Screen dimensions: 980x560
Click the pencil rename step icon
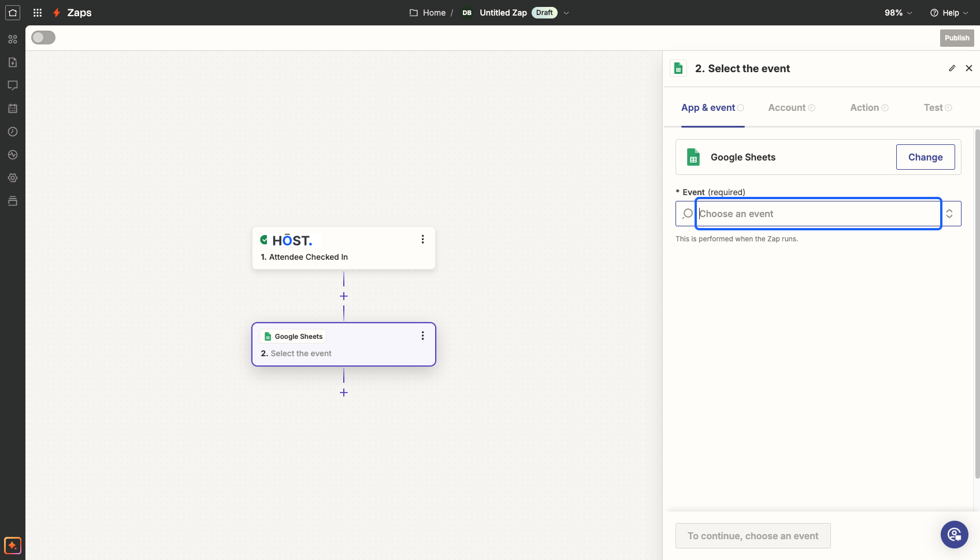coord(952,68)
